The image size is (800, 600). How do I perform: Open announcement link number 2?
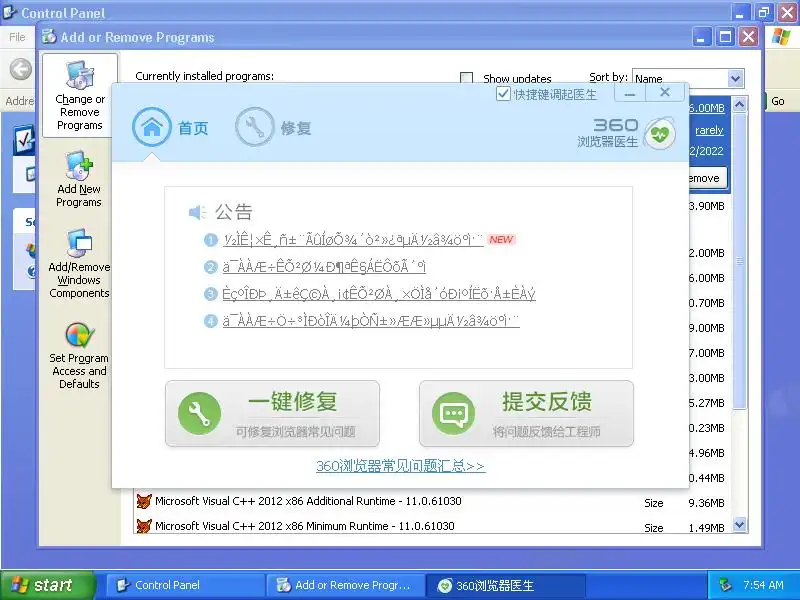click(324, 266)
